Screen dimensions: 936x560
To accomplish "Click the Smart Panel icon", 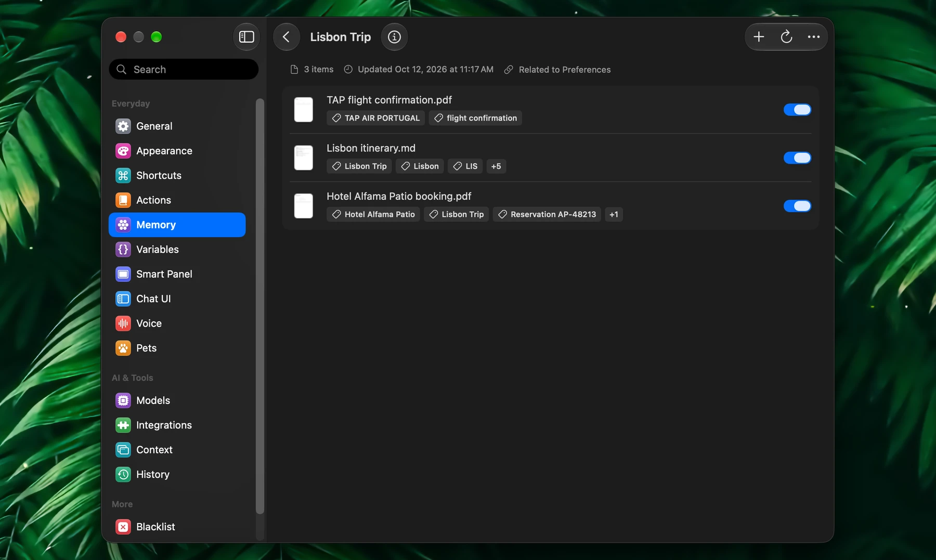I will point(123,274).
